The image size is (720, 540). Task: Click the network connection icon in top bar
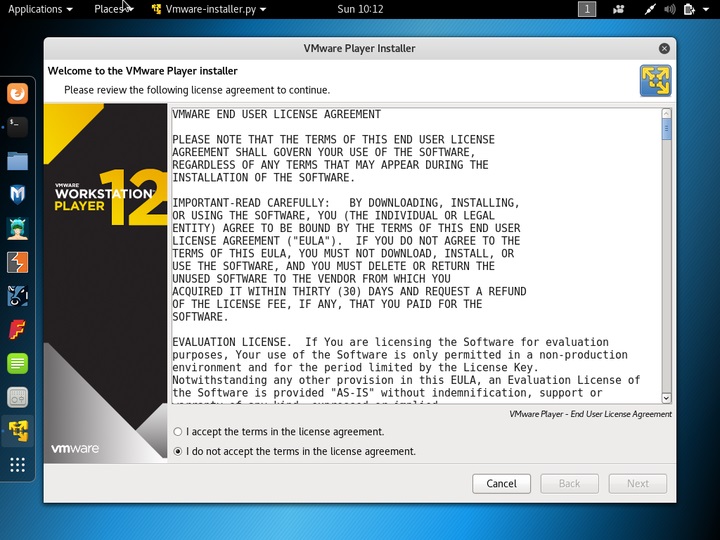[x=649, y=9]
